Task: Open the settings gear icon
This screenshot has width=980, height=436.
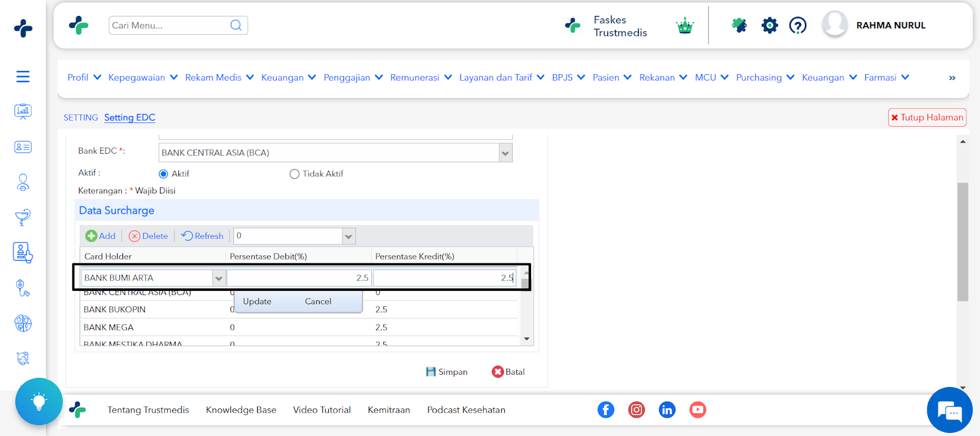Action: 769,25
